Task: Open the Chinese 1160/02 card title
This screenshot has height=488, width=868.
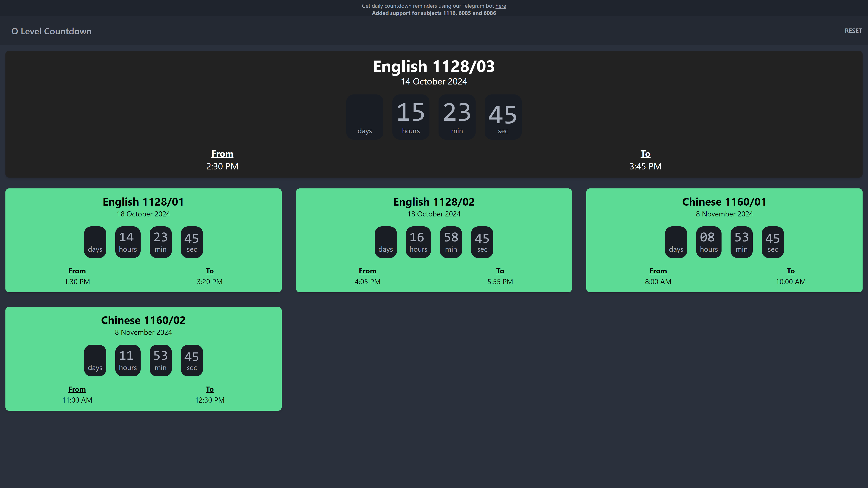Action: (143, 320)
